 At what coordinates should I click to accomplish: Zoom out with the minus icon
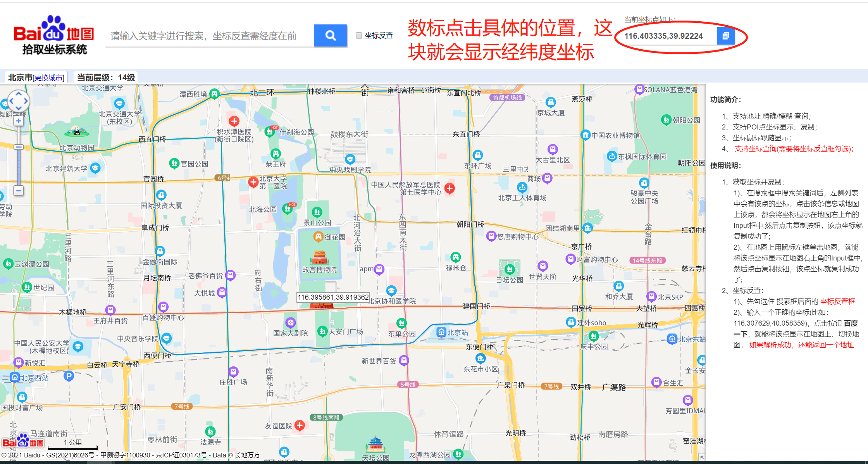[18, 191]
